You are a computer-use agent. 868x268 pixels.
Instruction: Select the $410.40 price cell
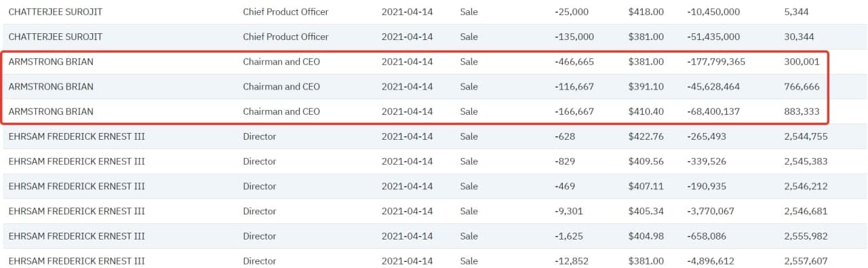pyautogui.click(x=646, y=111)
